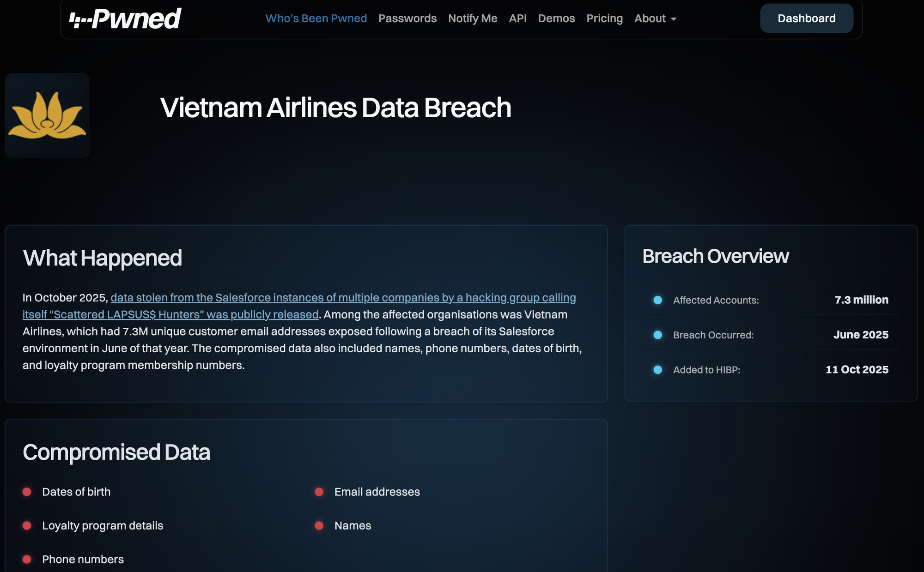Open the Pricing page

tap(604, 18)
